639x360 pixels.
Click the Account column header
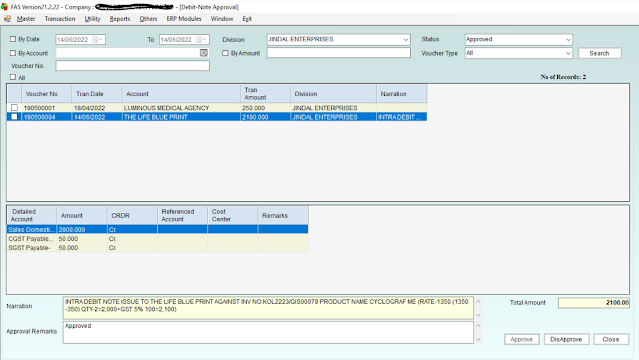181,94
